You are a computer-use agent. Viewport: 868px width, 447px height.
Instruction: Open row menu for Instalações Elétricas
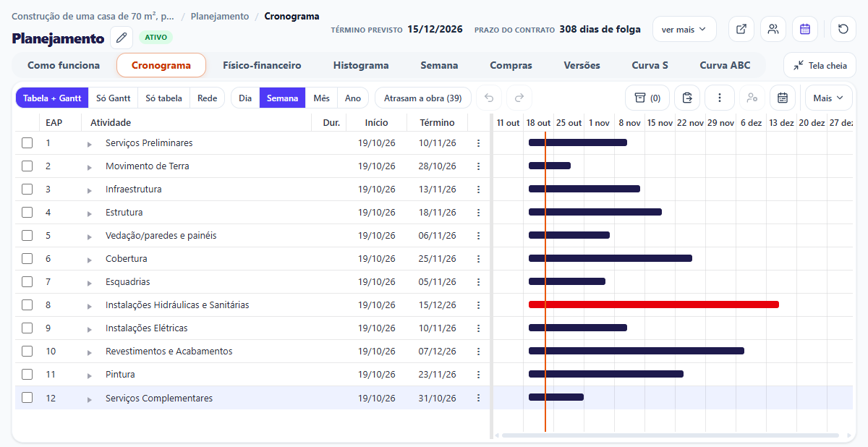click(x=478, y=328)
